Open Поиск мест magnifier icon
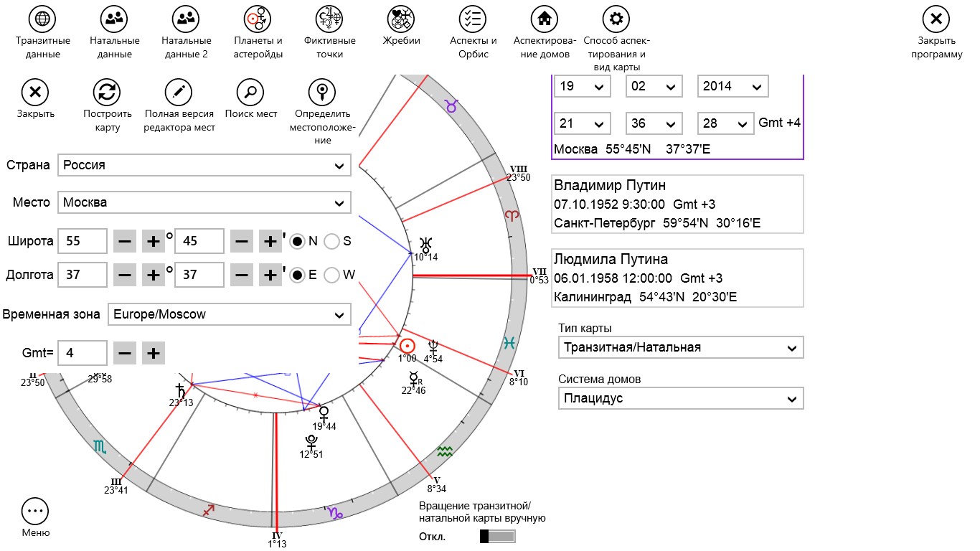 [x=250, y=92]
